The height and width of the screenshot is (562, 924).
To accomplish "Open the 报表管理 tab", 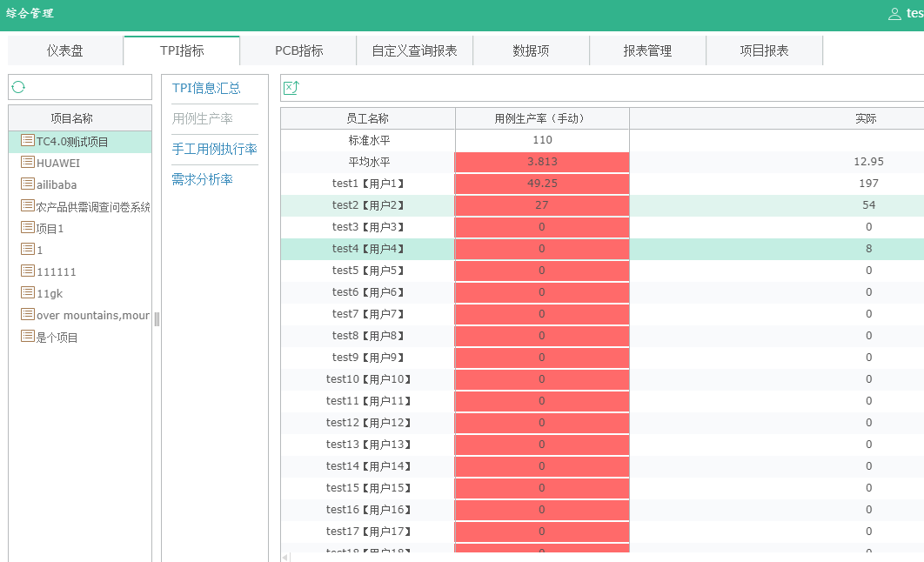I will (647, 50).
